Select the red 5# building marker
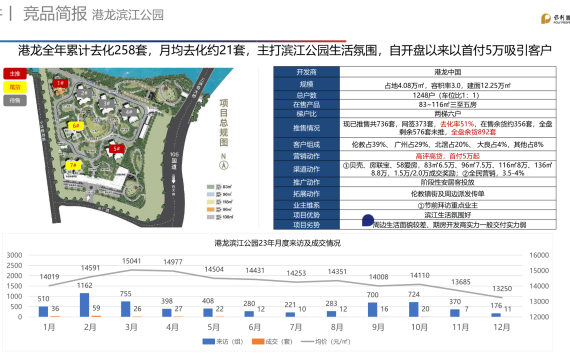 [117, 149]
